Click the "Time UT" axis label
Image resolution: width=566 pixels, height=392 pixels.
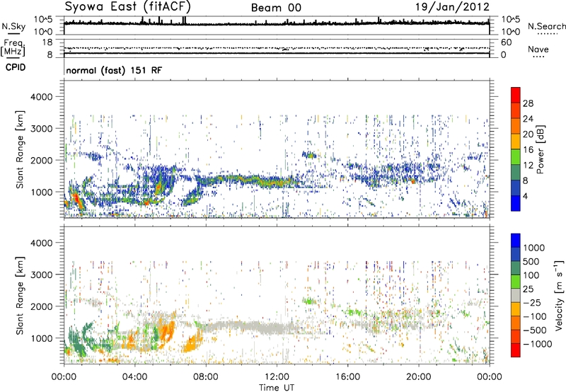[277, 388]
